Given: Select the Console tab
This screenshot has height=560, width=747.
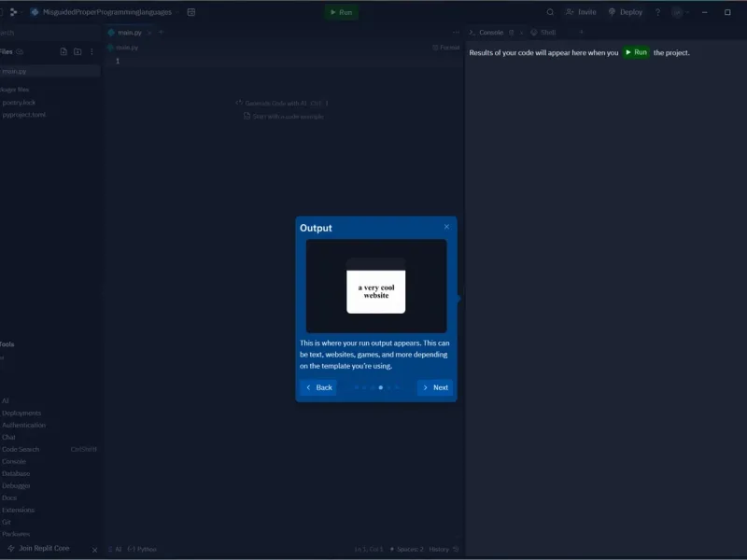Looking at the screenshot, I should coord(491,33).
